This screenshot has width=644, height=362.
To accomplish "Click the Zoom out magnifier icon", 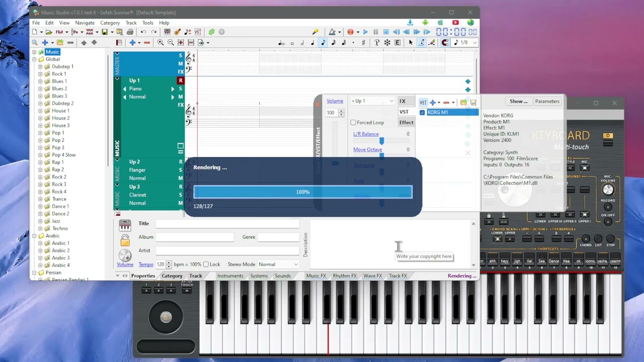I will coord(171,42).
